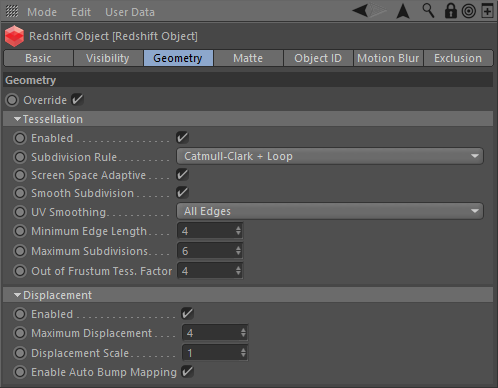Click the up arrow navigation icon

[x=403, y=11]
